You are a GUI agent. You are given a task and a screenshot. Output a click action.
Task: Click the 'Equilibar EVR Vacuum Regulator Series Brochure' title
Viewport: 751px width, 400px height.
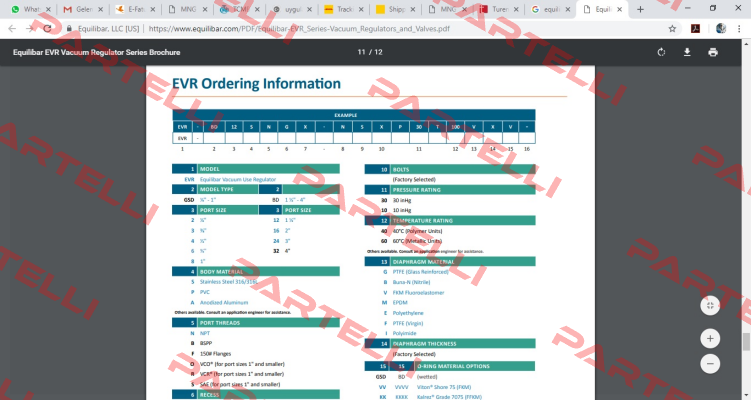point(96,52)
